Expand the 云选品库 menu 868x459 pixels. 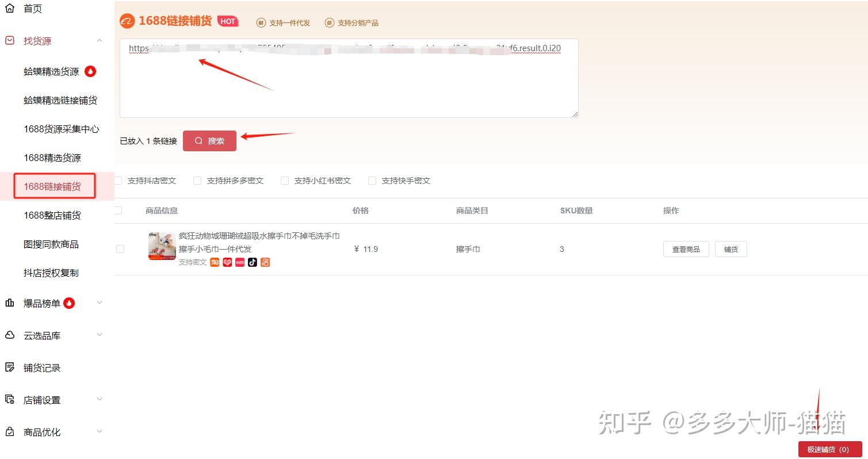[x=99, y=335]
